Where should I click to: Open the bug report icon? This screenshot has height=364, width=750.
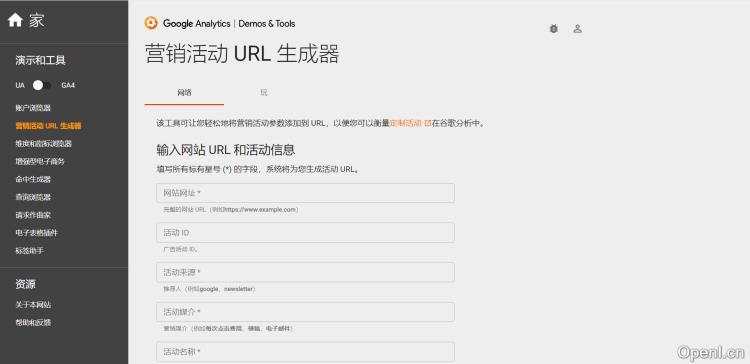click(x=553, y=29)
